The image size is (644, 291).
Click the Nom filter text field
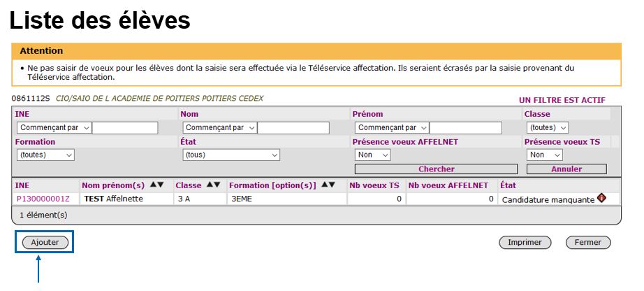[x=293, y=128]
